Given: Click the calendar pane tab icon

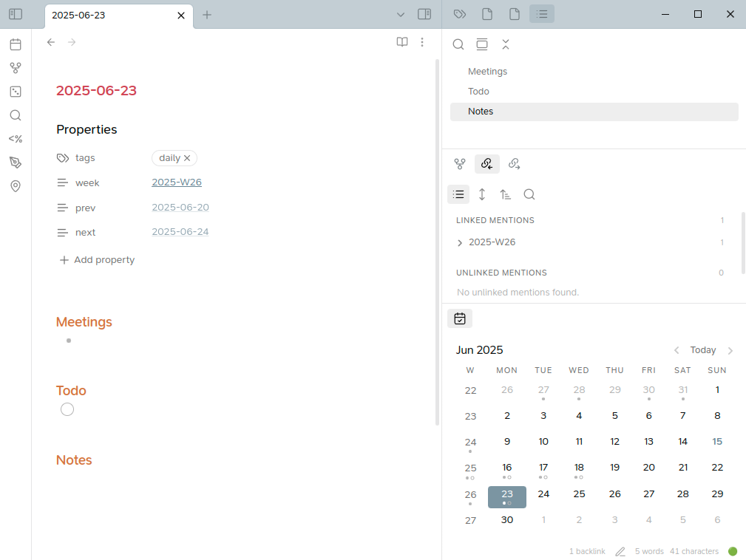Looking at the screenshot, I should [x=460, y=318].
